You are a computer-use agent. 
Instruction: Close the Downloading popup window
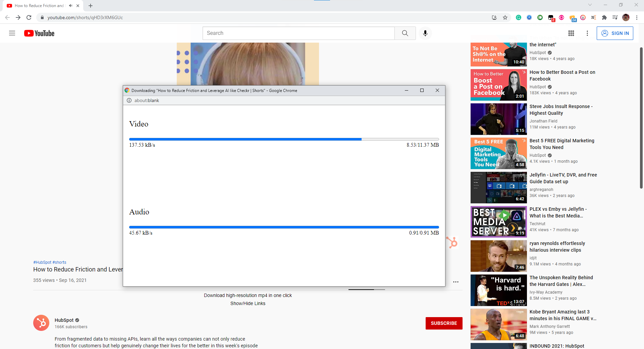437,90
